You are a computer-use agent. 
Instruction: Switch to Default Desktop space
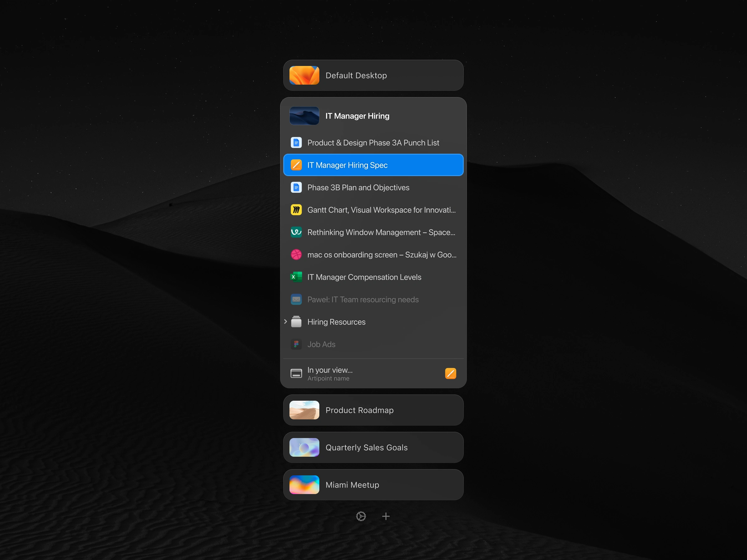click(x=356, y=75)
